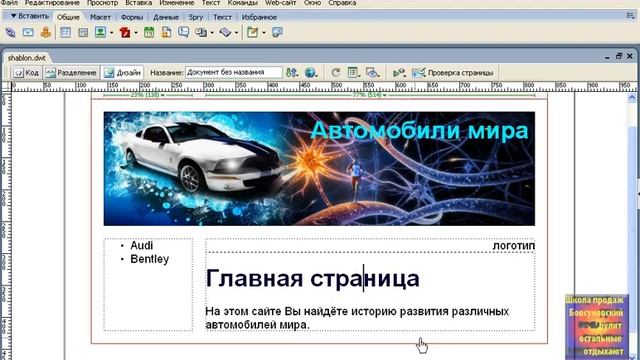
Task: Open the Media dropdown arrow
Action: coord(136,33)
